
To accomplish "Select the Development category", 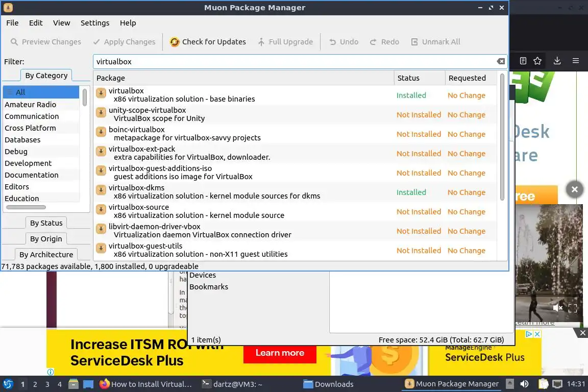I will [x=41, y=163].
